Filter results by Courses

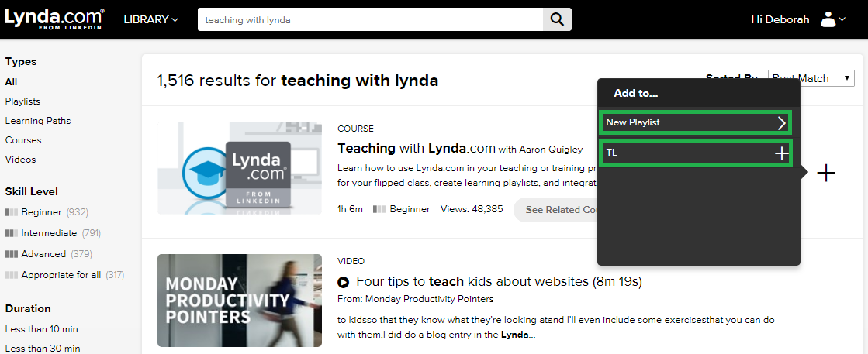pos(23,140)
